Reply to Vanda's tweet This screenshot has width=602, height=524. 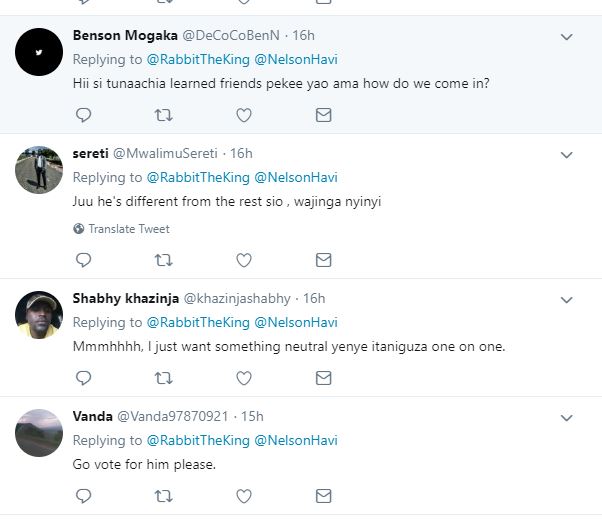83,496
